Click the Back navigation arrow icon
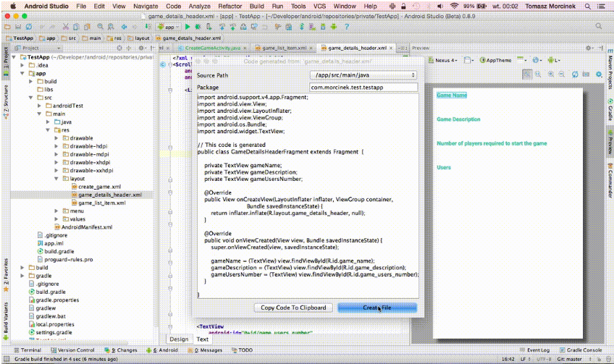This screenshot has width=614, height=364. coord(124,27)
